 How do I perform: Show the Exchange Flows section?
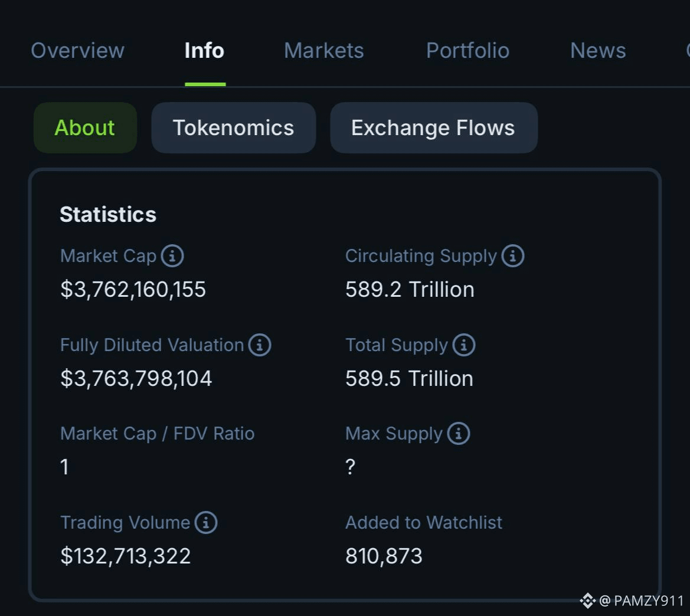tap(433, 128)
